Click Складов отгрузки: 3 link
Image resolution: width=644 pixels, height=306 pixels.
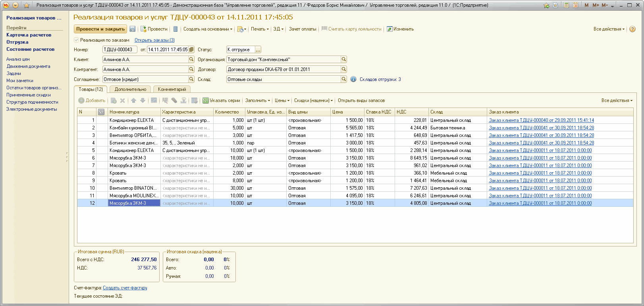[380, 79]
